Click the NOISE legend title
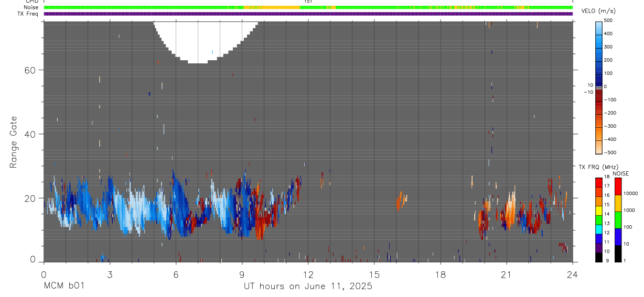The width and height of the screenshot is (644, 297). click(621, 173)
